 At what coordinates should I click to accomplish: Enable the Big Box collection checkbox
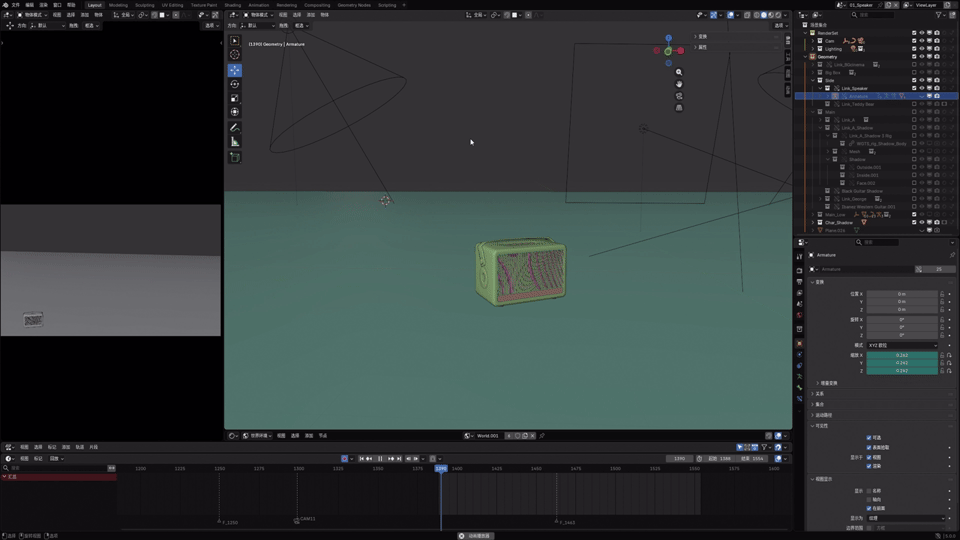click(x=914, y=72)
